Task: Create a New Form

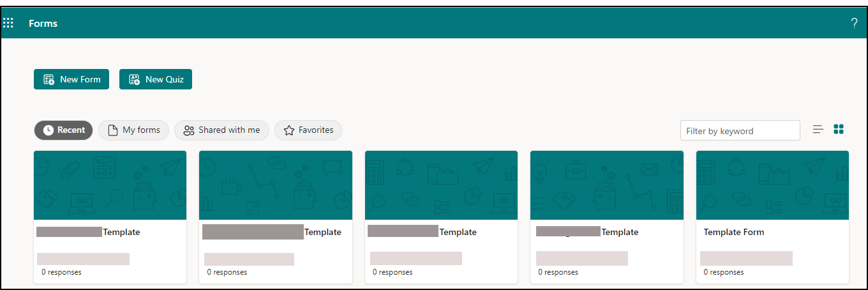Action: point(71,79)
